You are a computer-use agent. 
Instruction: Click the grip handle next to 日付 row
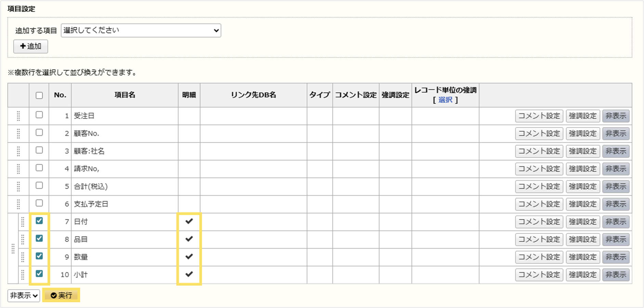(x=23, y=222)
